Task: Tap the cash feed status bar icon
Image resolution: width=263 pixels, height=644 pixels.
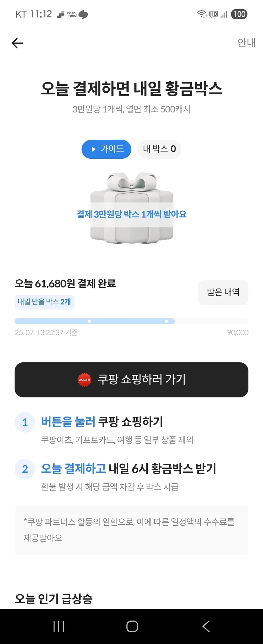Action: tap(72, 14)
